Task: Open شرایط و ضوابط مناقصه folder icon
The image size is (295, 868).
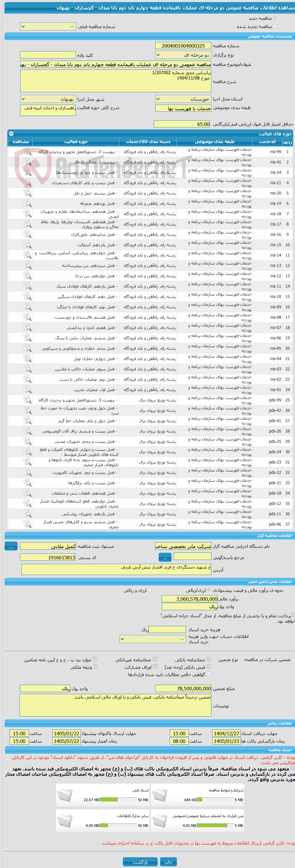Action: pos(159,795)
